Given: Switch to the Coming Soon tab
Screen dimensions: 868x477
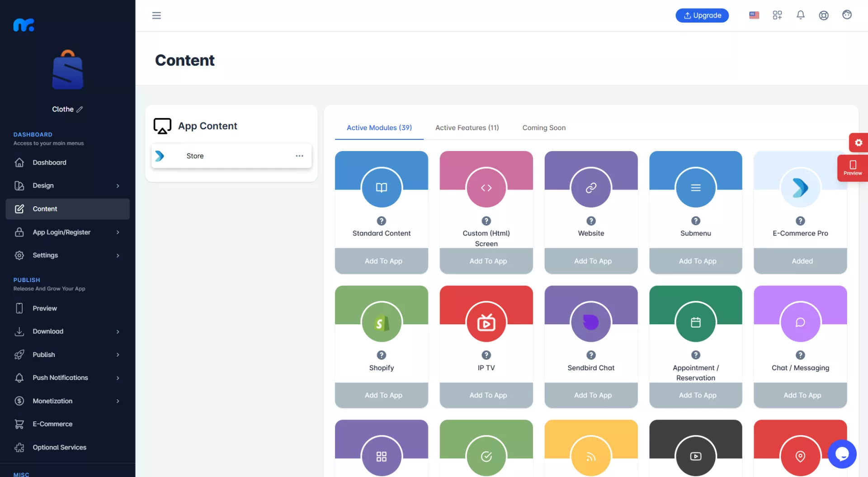Looking at the screenshot, I should (x=544, y=128).
